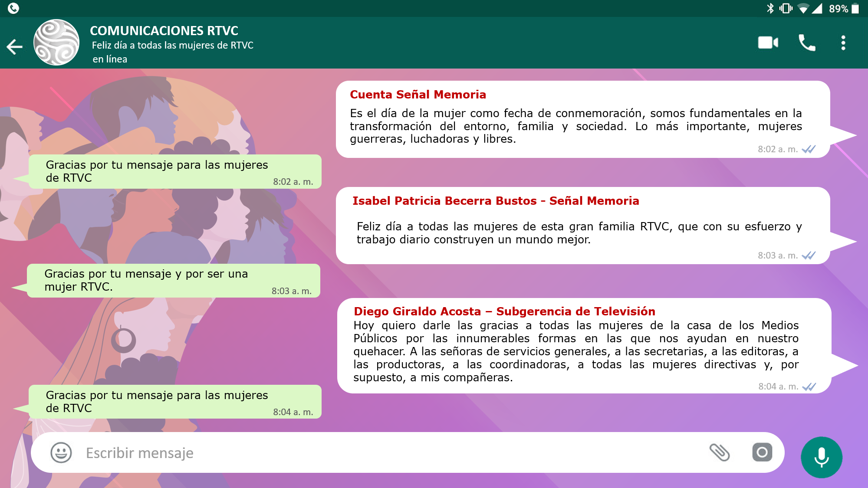
Task: Open the COMUNICACIONES RTVC chat title
Action: tap(164, 31)
